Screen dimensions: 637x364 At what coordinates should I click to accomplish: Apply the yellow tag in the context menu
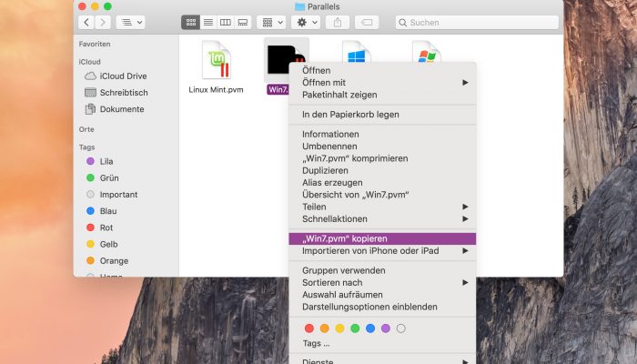coord(339,329)
